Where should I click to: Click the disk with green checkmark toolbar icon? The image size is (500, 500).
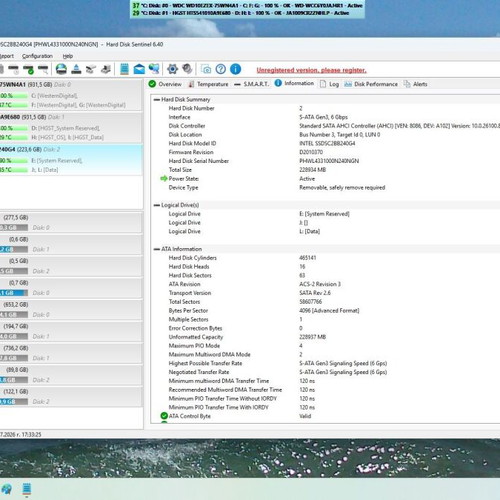(x=29, y=69)
